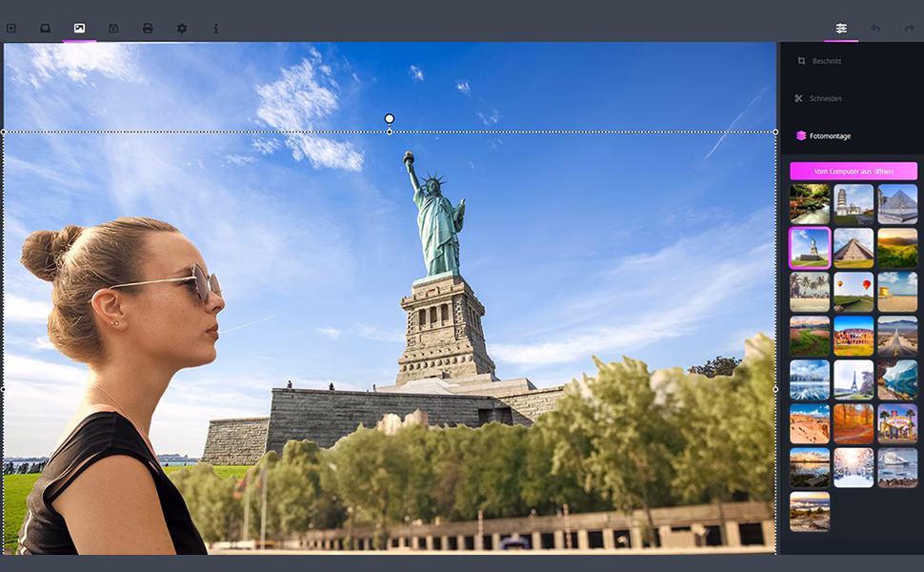The image size is (924, 572).
Task: Choose the winding meadow path background
Action: [810, 337]
